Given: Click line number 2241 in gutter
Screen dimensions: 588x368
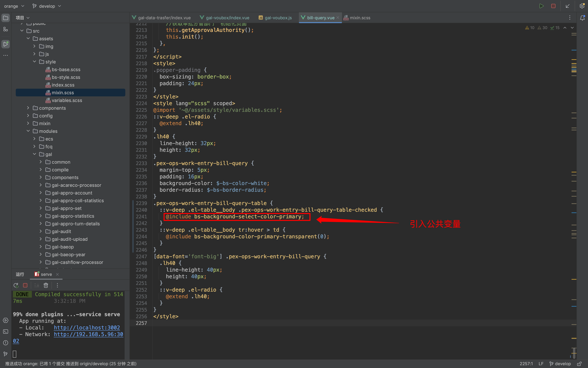Looking at the screenshot, I should point(141,216).
